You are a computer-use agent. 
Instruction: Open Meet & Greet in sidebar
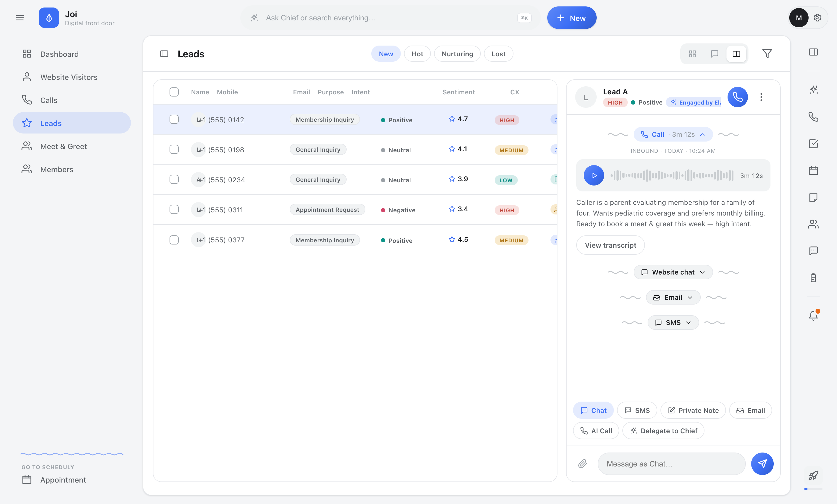72,146
